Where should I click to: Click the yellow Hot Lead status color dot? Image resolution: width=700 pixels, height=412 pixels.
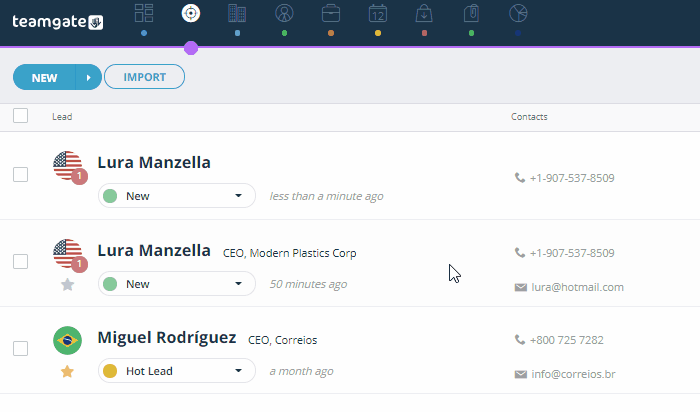[110, 371]
